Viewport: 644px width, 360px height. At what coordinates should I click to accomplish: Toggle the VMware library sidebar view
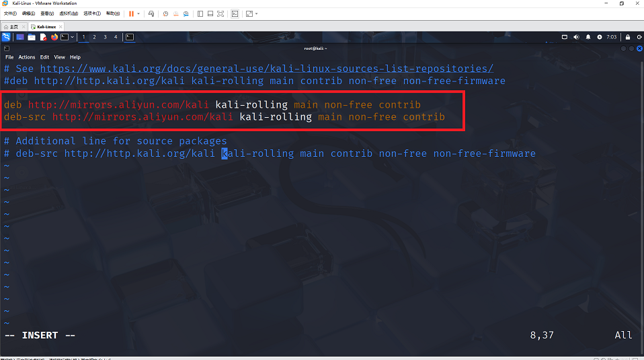[200, 13]
